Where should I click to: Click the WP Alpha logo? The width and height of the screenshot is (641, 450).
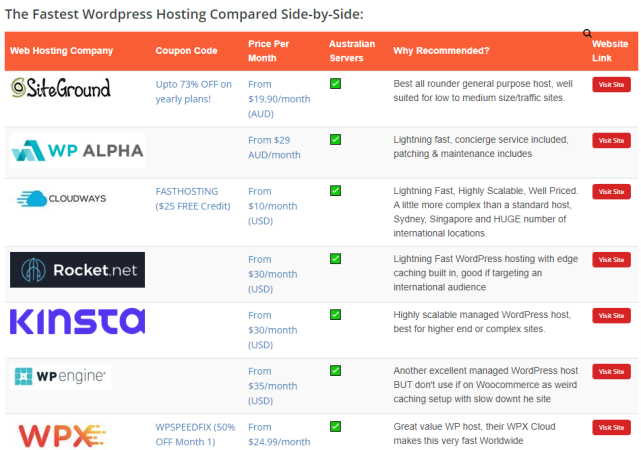(77, 150)
